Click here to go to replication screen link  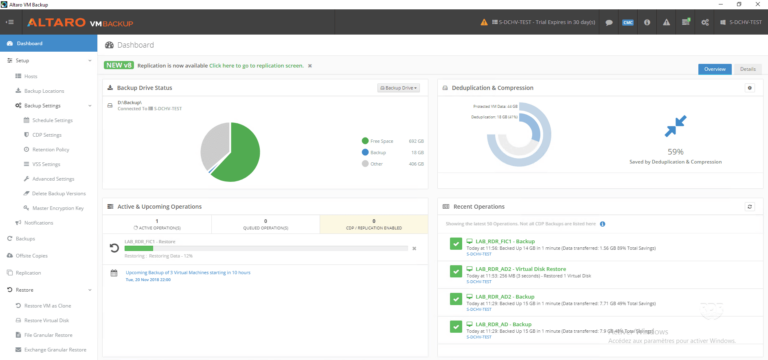[x=256, y=66]
